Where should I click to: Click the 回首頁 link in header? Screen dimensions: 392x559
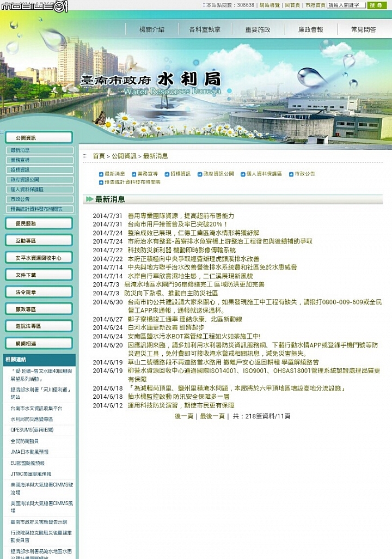292,5
